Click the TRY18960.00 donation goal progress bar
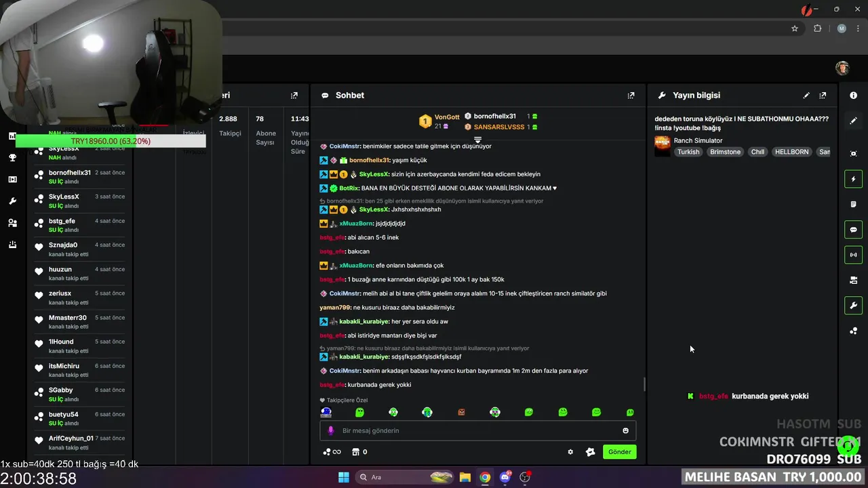Viewport: 868px width, 488px height. [111, 141]
